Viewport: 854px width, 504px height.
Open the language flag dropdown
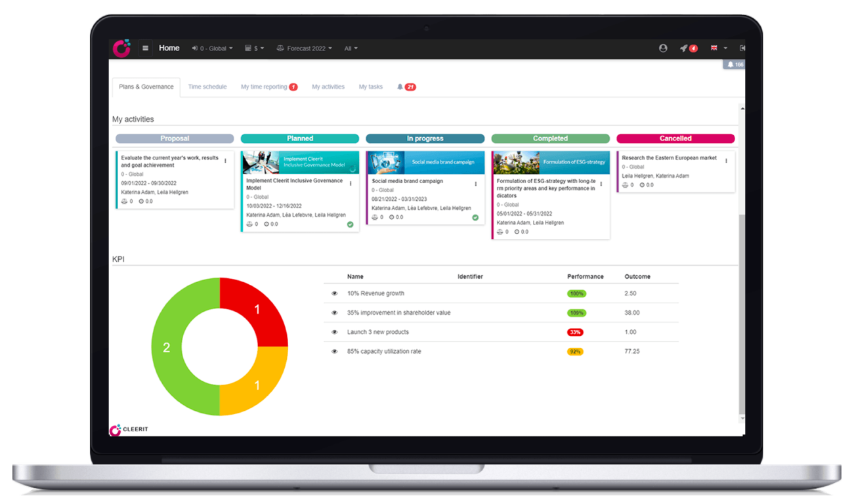click(x=719, y=48)
